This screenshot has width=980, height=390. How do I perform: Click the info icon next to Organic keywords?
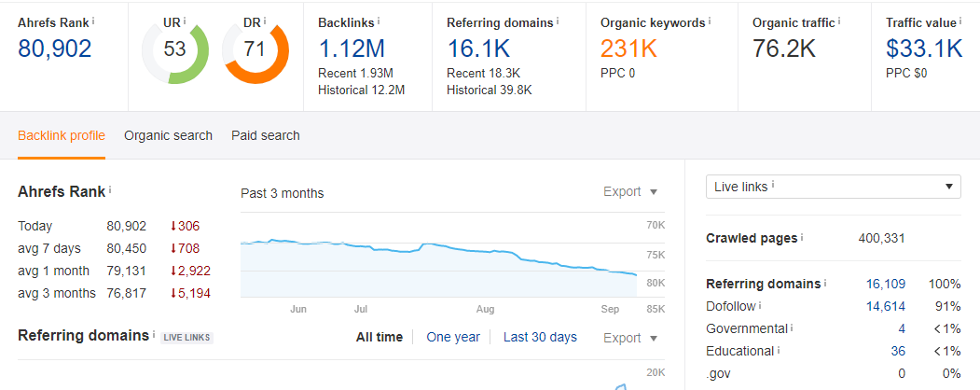pyautogui.click(x=710, y=21)
